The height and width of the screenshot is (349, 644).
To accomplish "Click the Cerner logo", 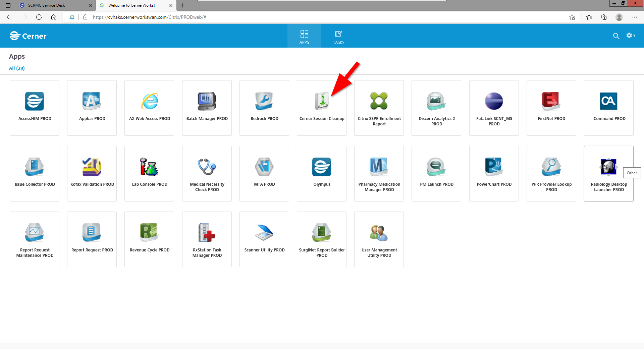I will click(29, 36).
